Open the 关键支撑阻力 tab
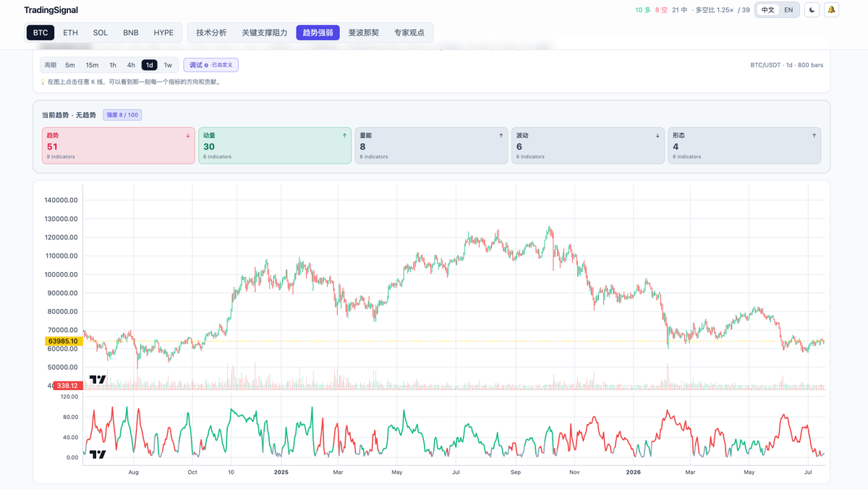This screenshot has width=868, height=489. (265, 33)
